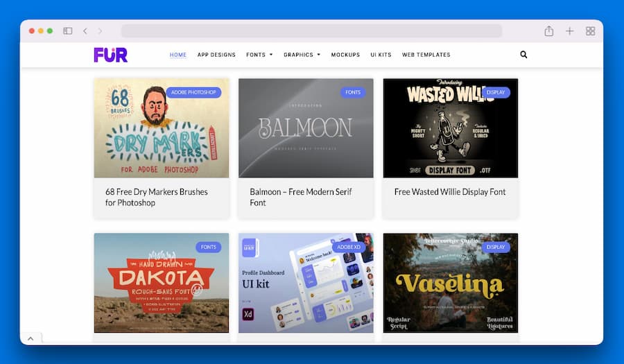Click the scroll-up chevron at bottom left
This screenshot has width=624, height=364.
click(x=31, y=338)
